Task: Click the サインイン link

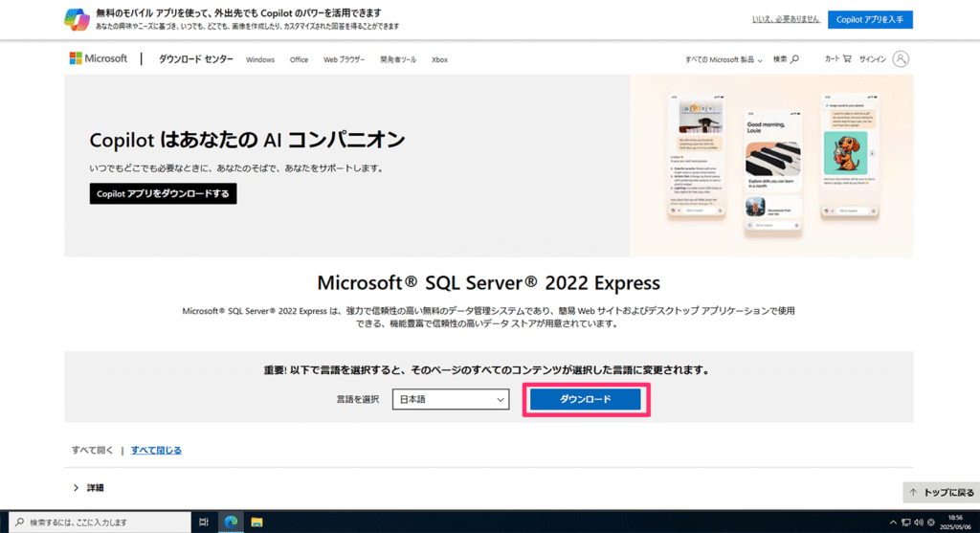Action: pos(873,59)
